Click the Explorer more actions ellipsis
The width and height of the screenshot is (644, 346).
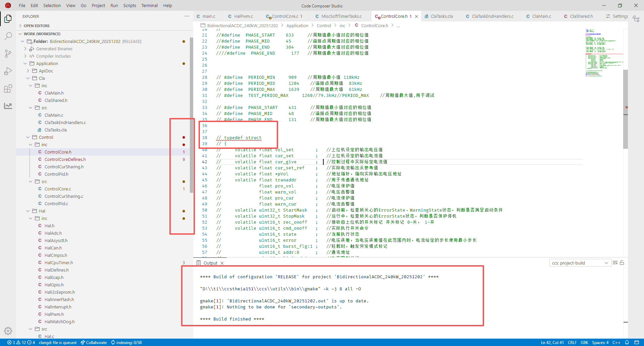(187, 16)
